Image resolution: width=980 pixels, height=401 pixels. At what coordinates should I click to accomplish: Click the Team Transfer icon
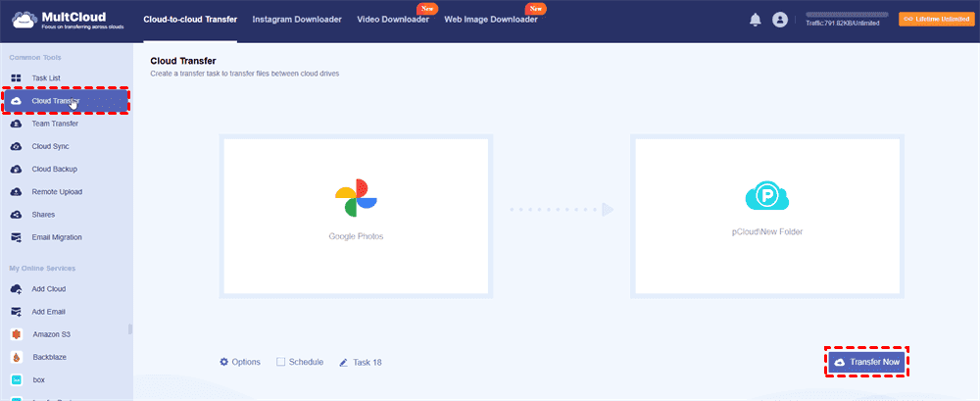[x=17, y=124]
